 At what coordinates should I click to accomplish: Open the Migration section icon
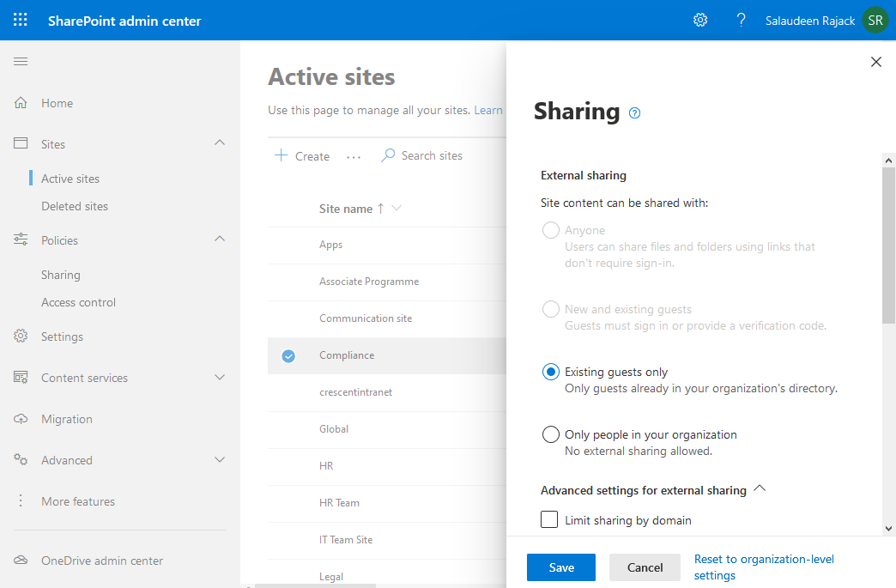21,419
